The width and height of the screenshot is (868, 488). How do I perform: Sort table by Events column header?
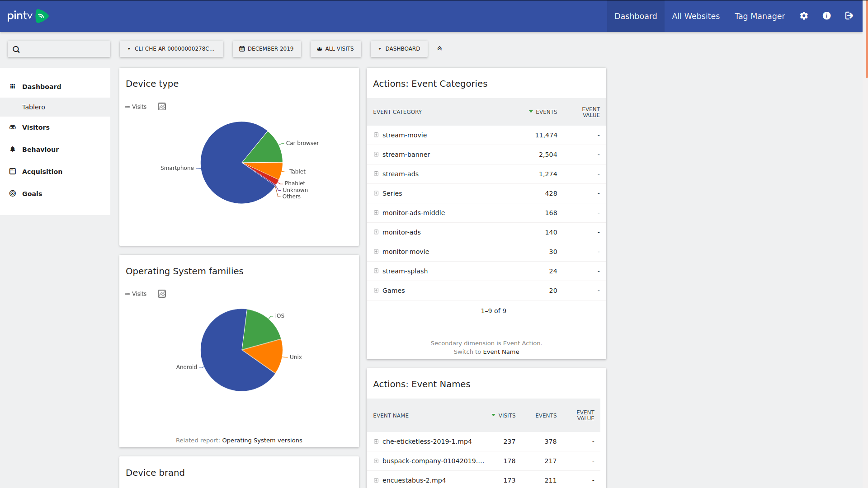tap(546, 112)
